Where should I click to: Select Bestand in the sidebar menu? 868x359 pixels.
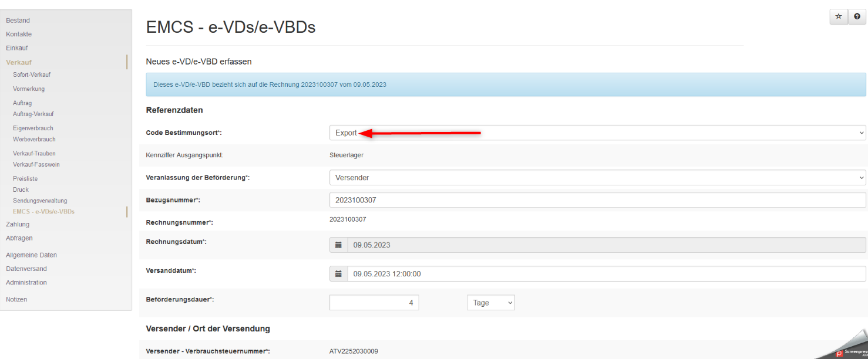click(18, 20)
